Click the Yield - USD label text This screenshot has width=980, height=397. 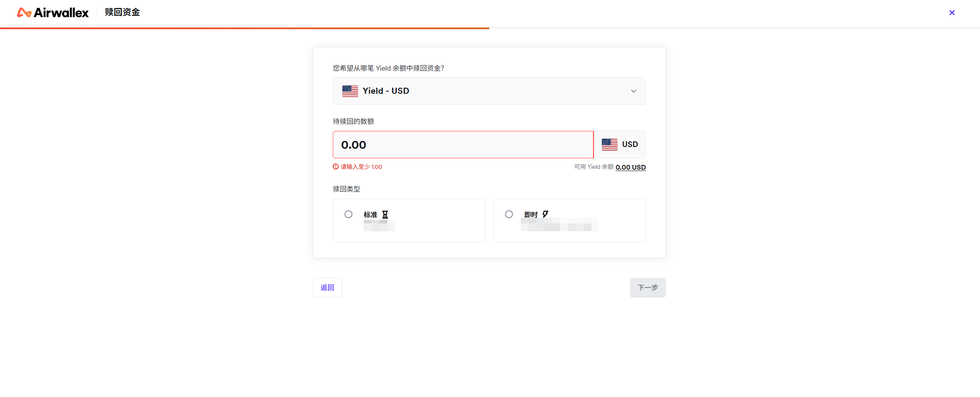click(x=386, y=91)
